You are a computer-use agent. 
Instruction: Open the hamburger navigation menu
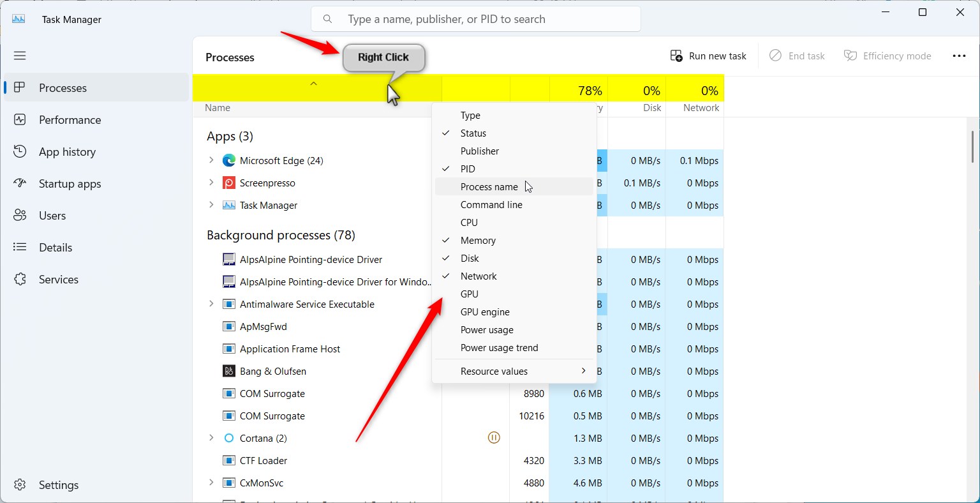click(x=20, y=56)
